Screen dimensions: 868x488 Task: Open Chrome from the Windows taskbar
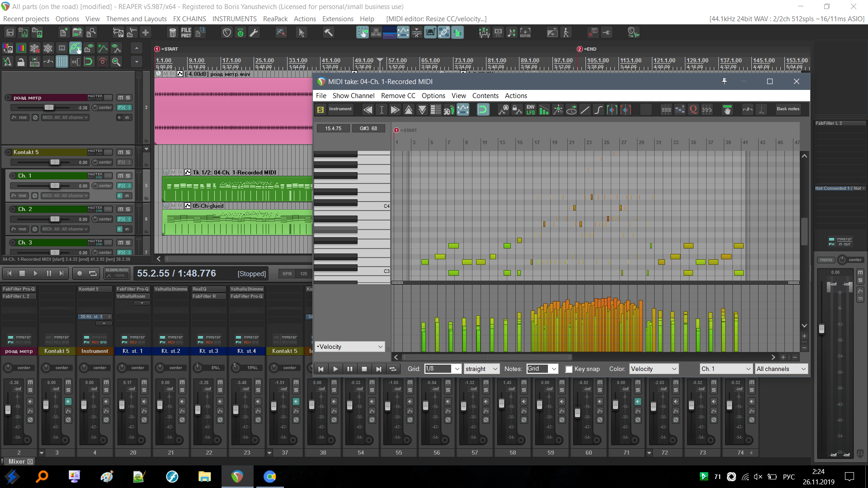[269, 477]
